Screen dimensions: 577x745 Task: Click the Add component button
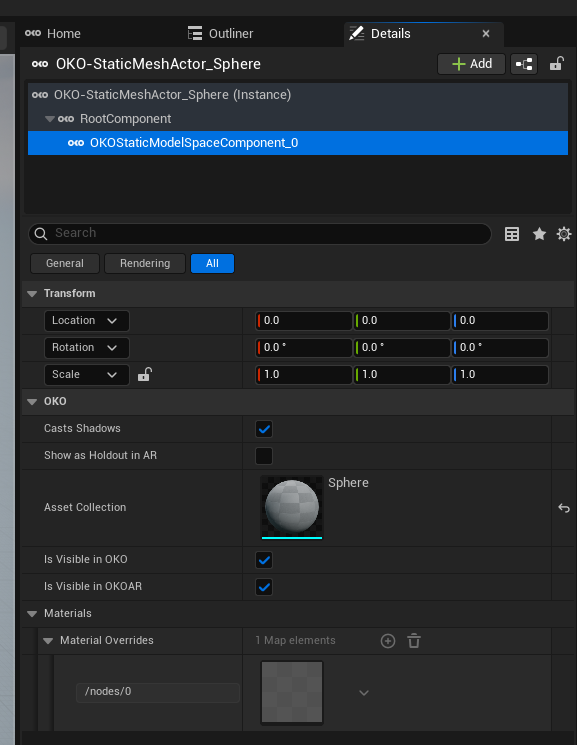471,64
